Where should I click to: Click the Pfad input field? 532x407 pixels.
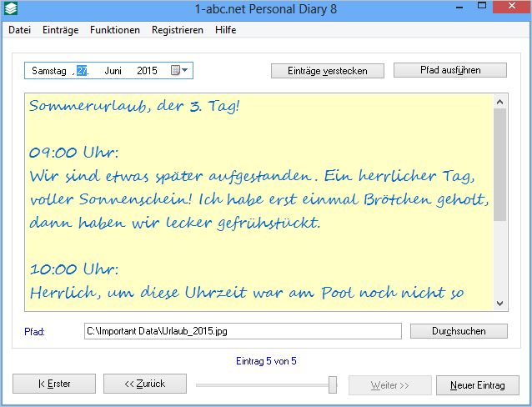coord(243,331)
